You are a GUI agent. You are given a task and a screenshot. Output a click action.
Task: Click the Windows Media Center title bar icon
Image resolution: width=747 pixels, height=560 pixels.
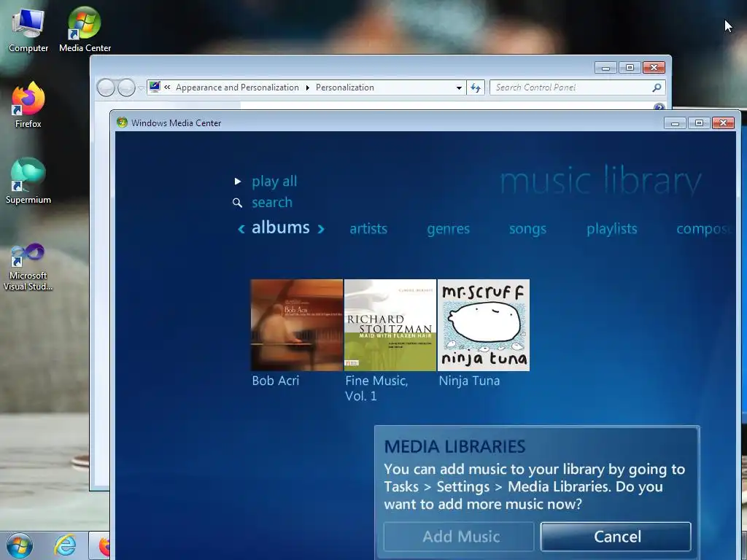[122, 122]
